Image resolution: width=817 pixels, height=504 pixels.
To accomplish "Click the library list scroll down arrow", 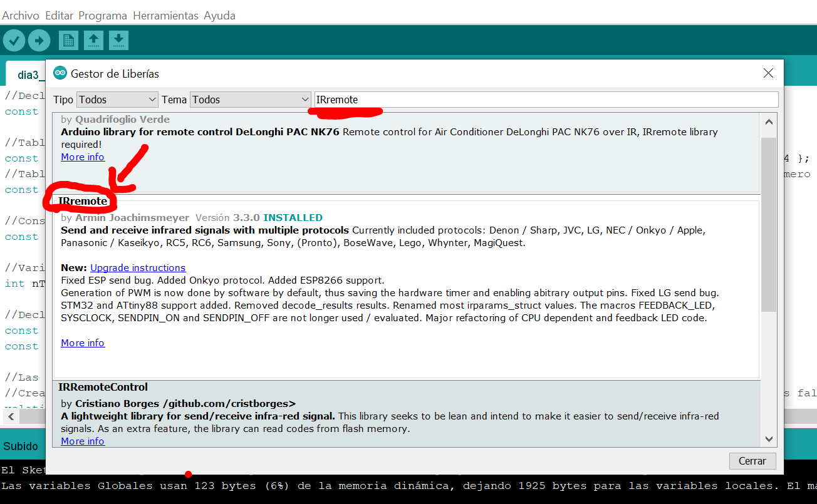I will click(769, 440).
